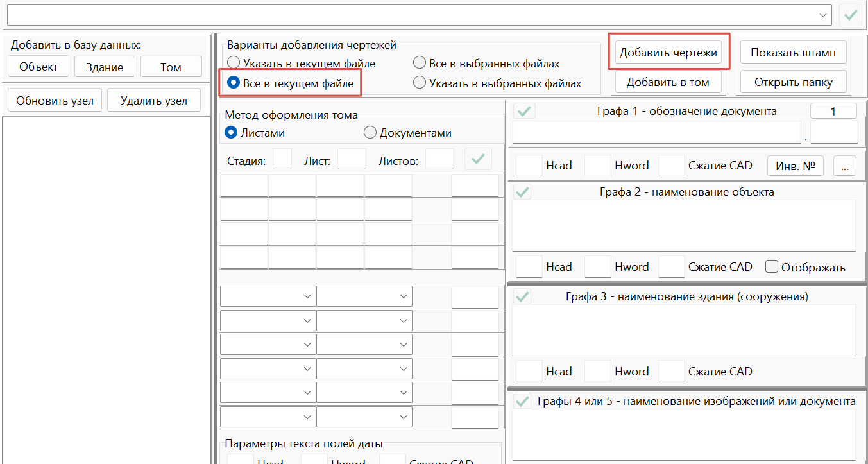Click 'Удалить узел' button
Viewport: 868px width, 464px height.
[154, 100]
